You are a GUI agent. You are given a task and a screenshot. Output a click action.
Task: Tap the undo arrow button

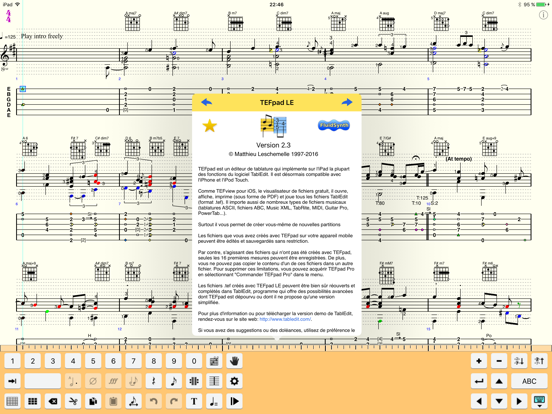click(x=153, y=401)
